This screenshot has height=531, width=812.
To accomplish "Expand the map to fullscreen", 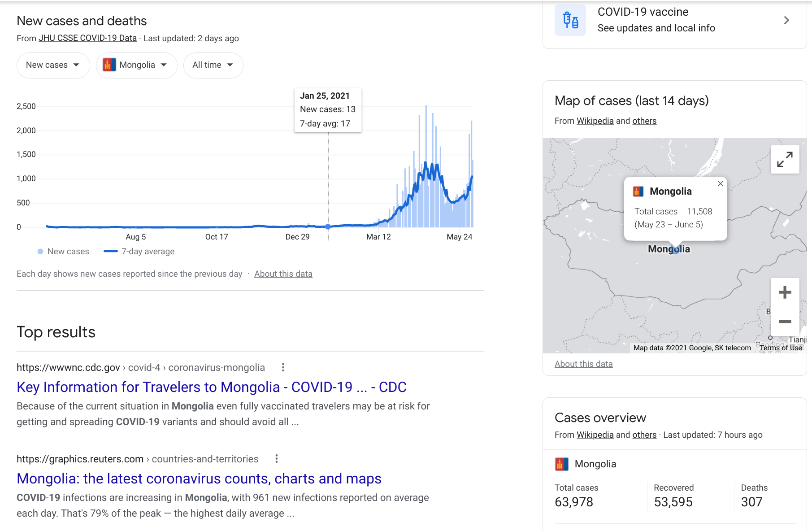I will 785,159.
